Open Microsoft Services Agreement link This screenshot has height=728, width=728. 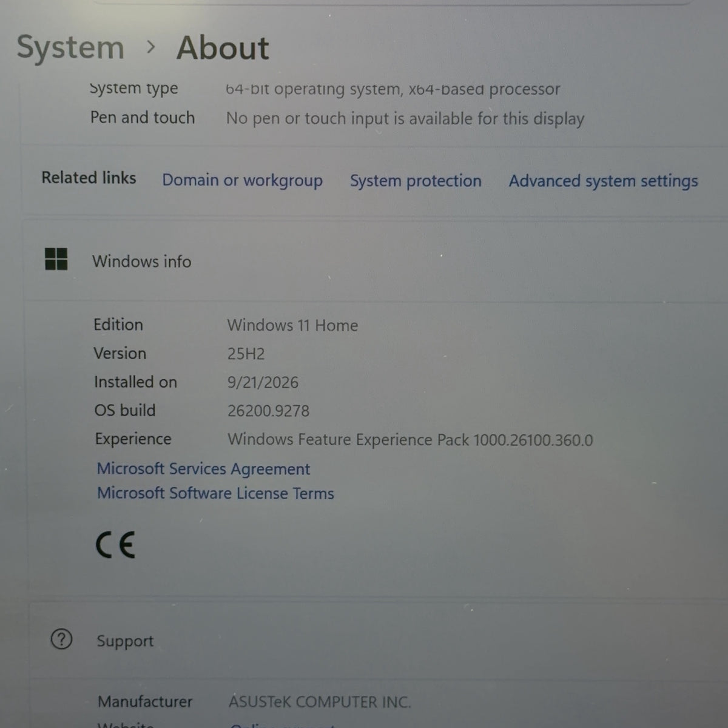point(203,469)
